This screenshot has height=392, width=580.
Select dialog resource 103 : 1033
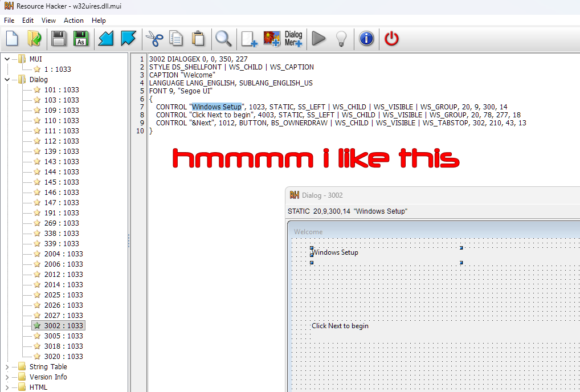(62, 100)
